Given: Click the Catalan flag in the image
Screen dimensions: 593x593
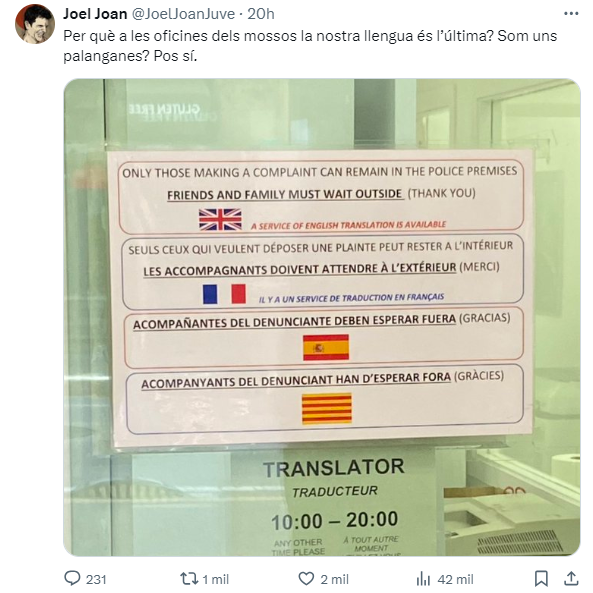Looking at the screenshot, I should [327, 408].
